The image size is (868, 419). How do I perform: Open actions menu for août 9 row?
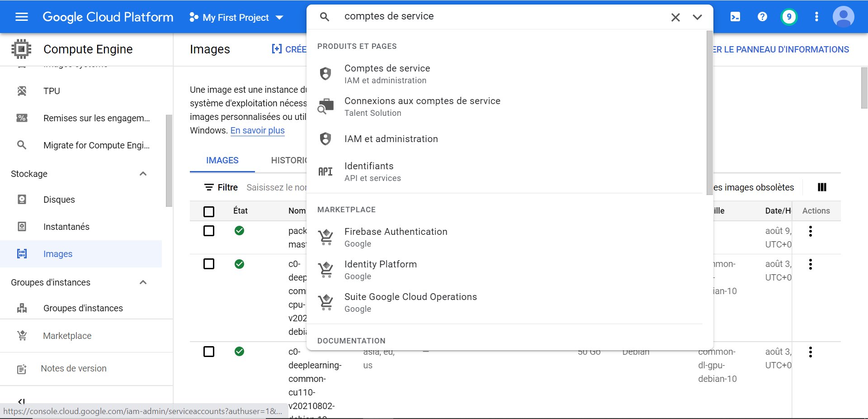810,231
